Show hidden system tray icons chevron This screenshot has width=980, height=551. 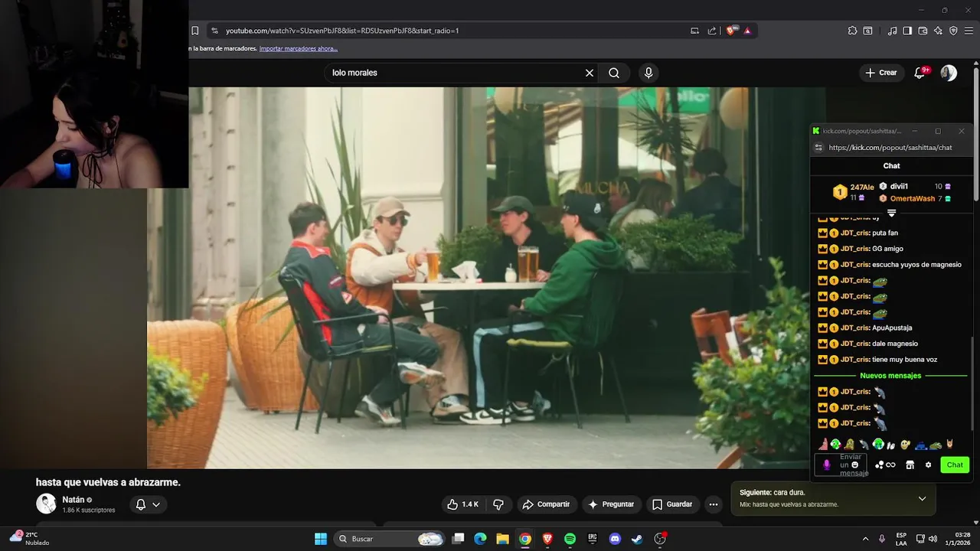coord(865,539)
